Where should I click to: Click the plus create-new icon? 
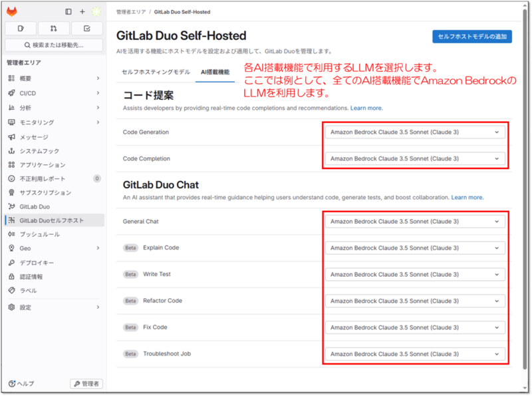coord(82,11)
